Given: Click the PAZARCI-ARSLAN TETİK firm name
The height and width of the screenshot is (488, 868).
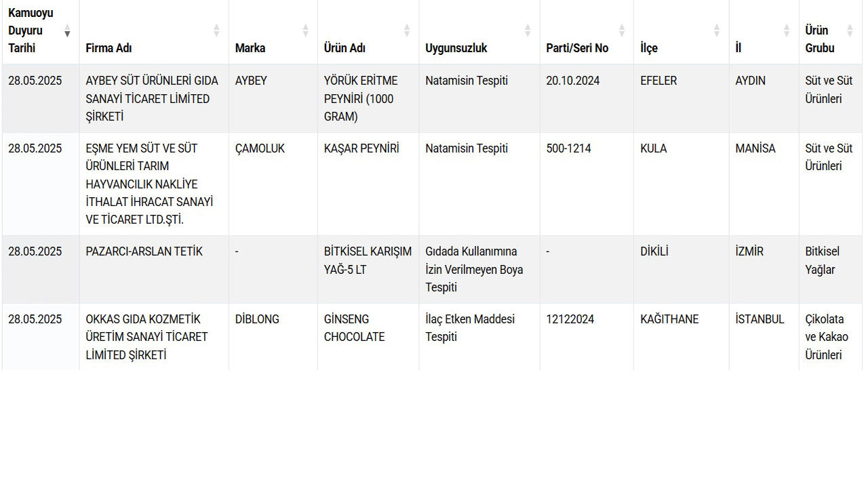Looking at the screenshot, I should point(144,251).
